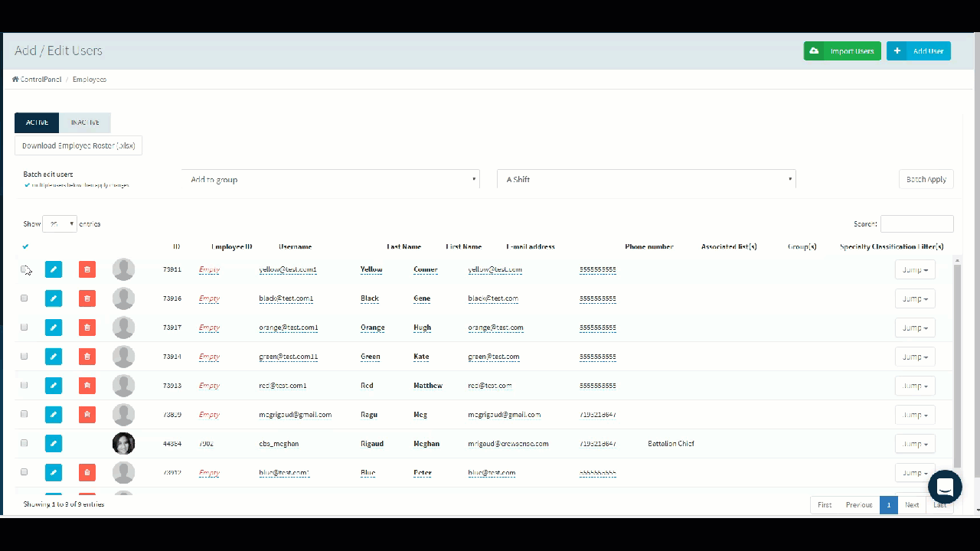Open the chat bubble widget icon

pos(945,487)
